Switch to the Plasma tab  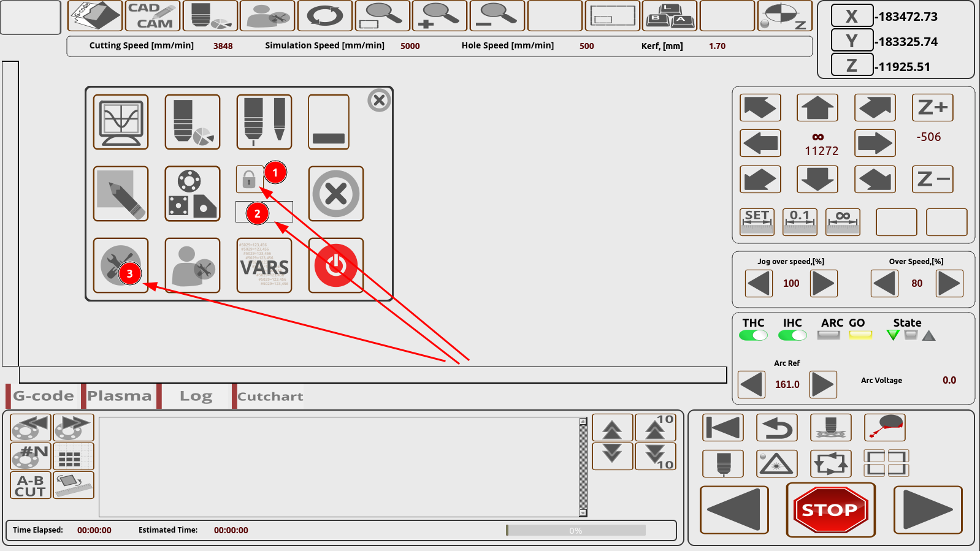click(x=119, y=396)
